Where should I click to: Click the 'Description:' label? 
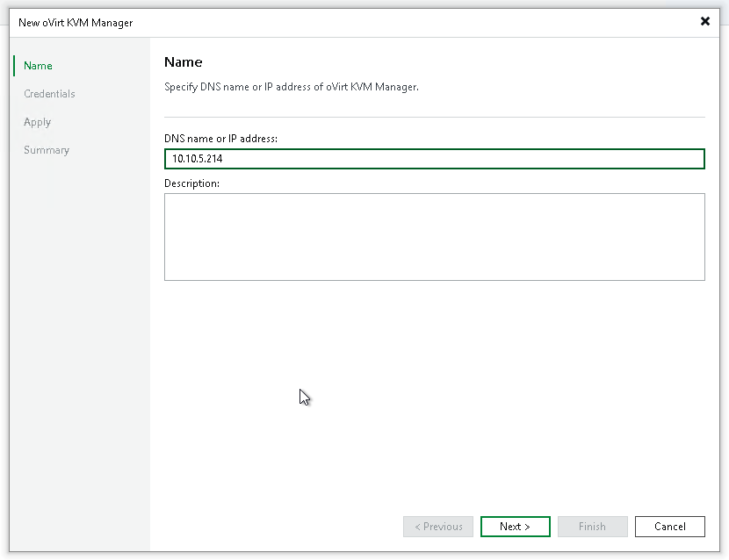[x=191, y=183]
